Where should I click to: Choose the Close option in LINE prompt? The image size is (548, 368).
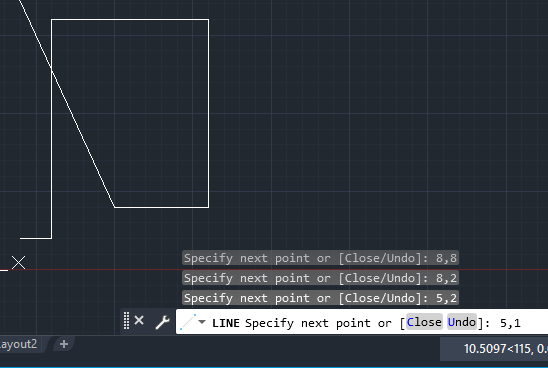click(424, 322)
